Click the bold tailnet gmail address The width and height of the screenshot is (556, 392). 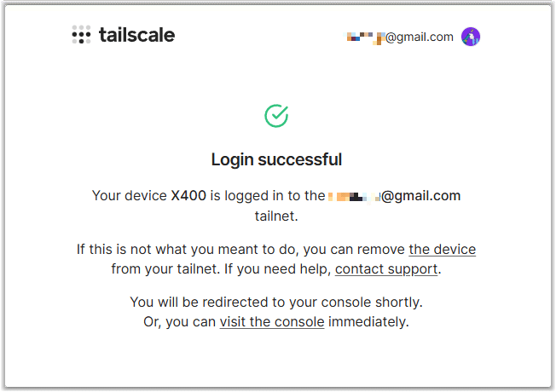[x=394, y=196]
